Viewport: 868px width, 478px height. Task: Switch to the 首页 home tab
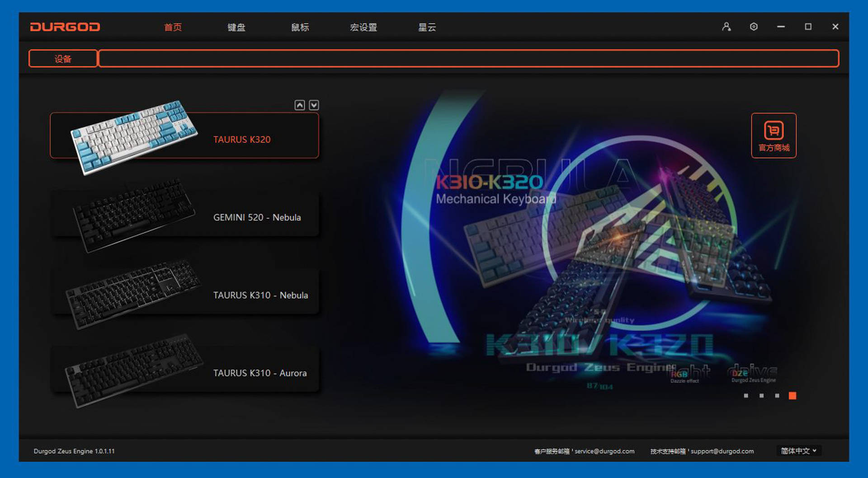point(173,27)
